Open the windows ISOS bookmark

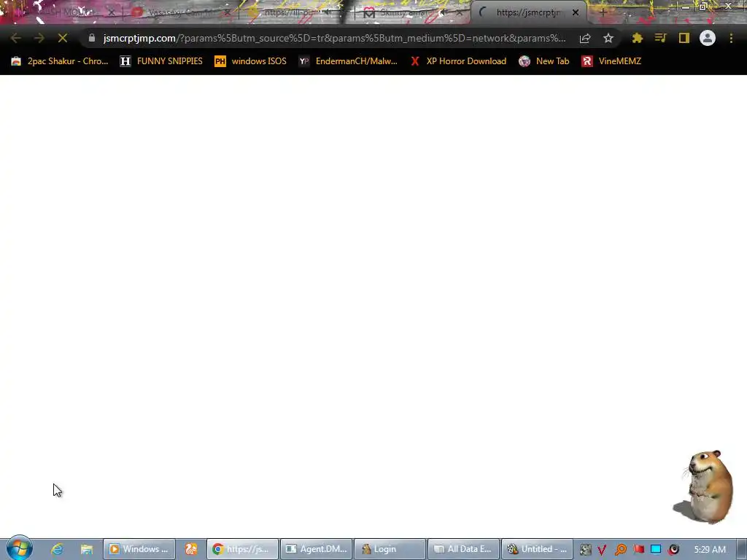(251, 61)
